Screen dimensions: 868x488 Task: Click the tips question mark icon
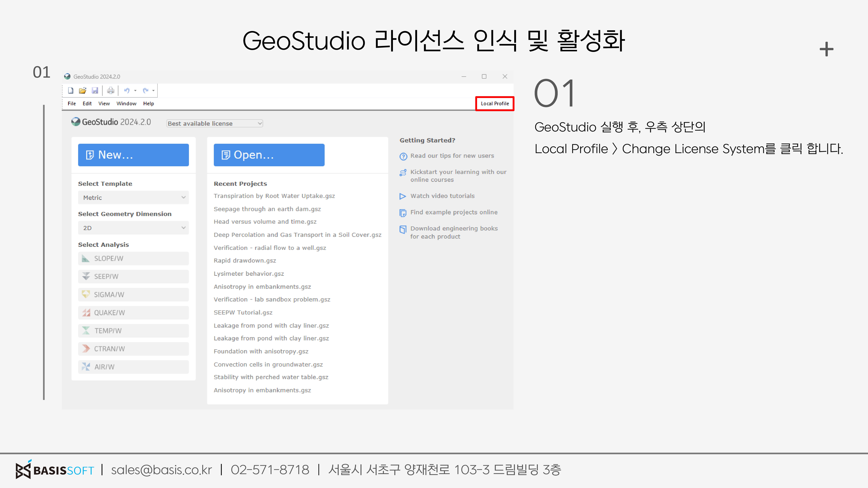403,157
